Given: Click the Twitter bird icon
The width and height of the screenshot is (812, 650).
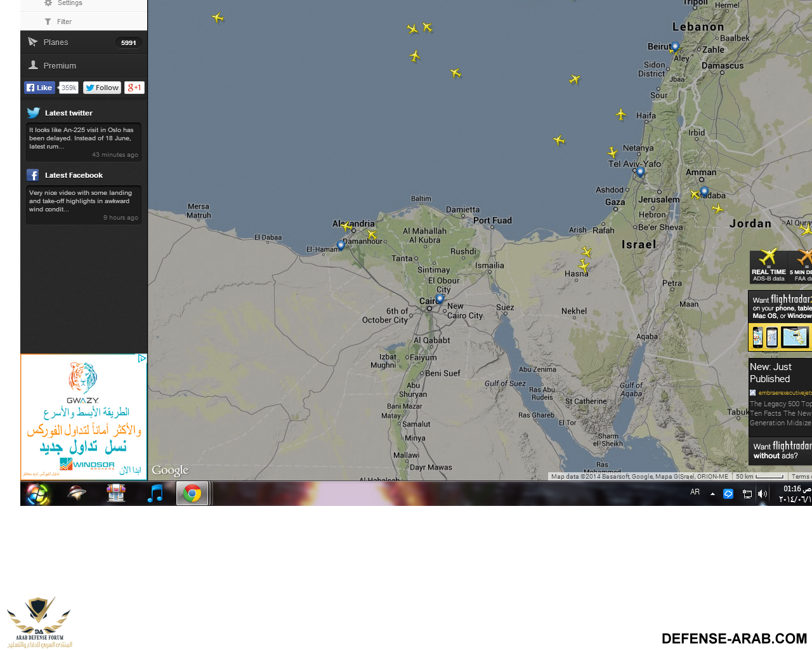Looking at the screenshot, I should pos(34,113).
